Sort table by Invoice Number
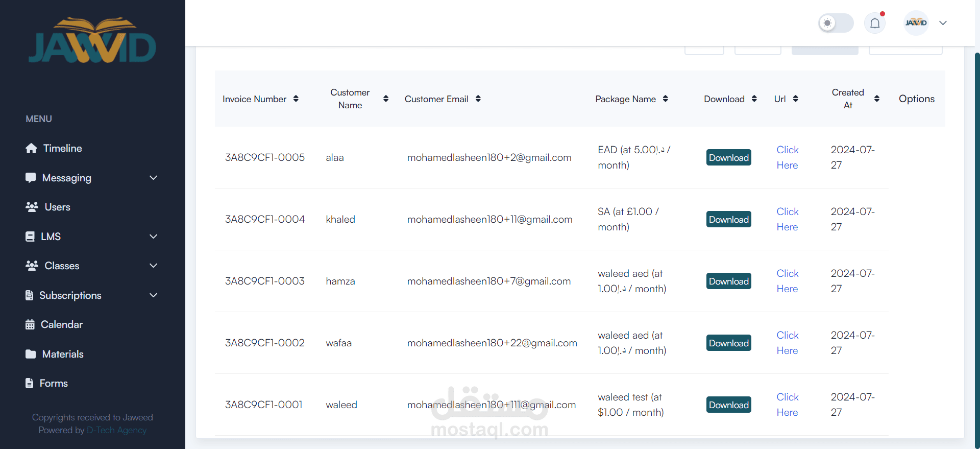Screen dimensions: 980x449 click(296, 99)
